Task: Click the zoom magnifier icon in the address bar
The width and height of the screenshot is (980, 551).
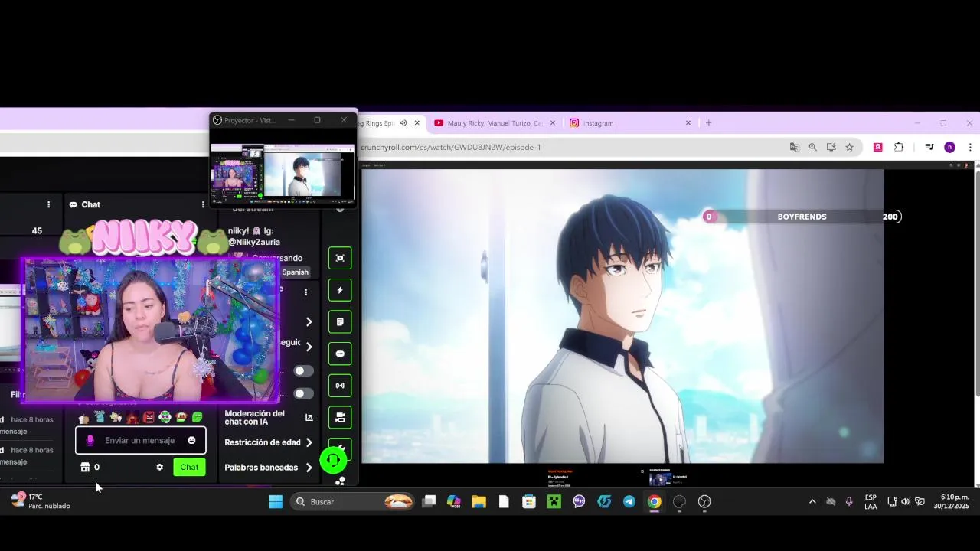Action: [813, 147]
